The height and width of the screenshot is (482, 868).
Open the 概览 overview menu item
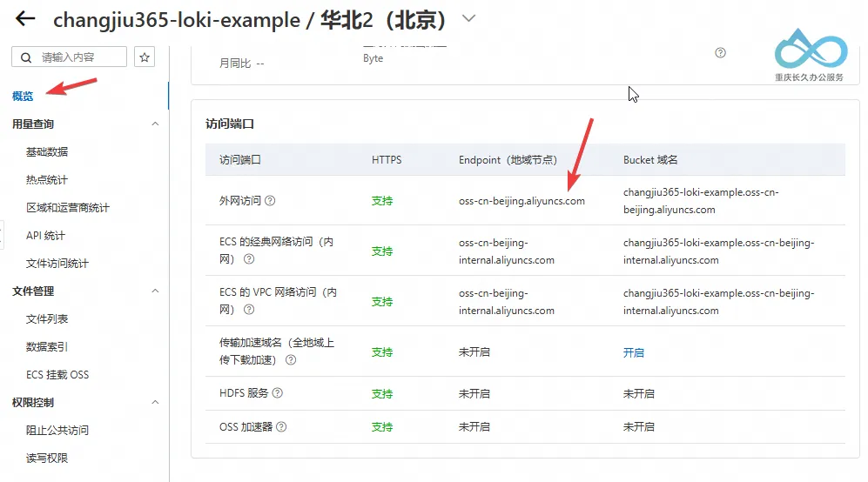tap(23, 97)
